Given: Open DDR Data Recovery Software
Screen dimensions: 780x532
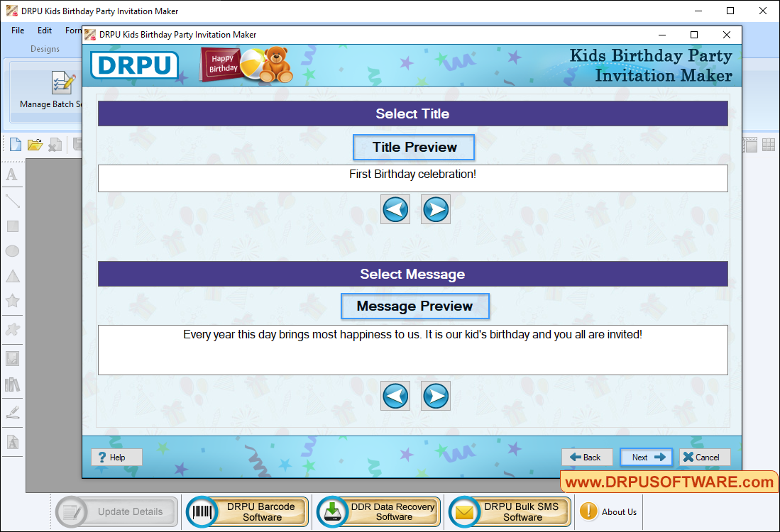Looking at the screenshot, I should 377,511.
